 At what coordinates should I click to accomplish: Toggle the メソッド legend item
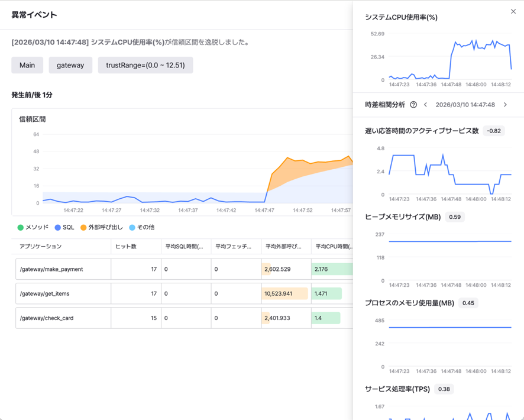click(x=33, y=227)
